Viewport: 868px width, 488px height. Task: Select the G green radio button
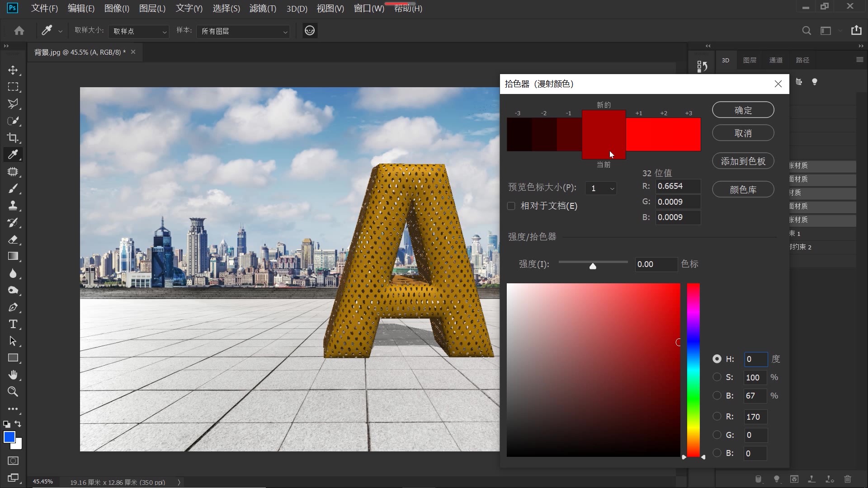pyautogui.click(x=717, y=435)
